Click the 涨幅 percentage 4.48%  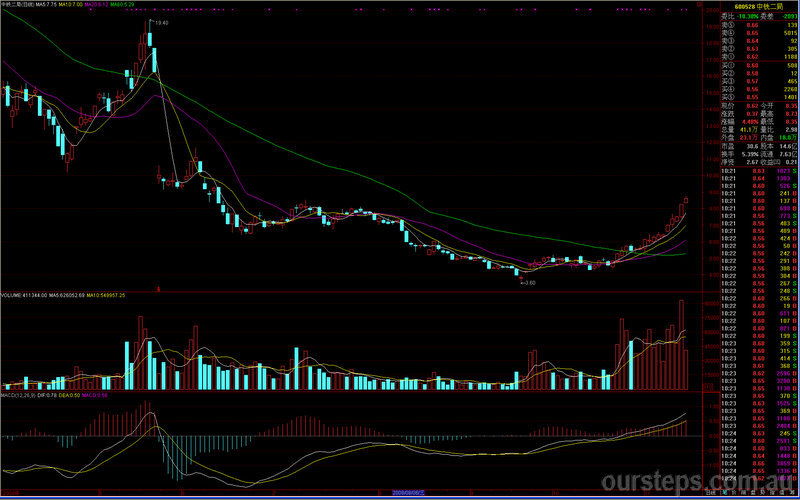pos(750,122)
